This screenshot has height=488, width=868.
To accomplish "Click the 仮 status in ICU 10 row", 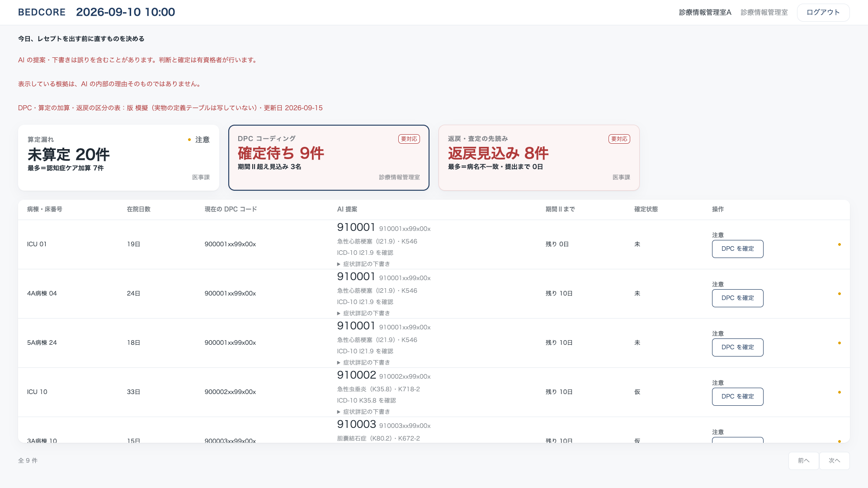I will click(637, 392).
